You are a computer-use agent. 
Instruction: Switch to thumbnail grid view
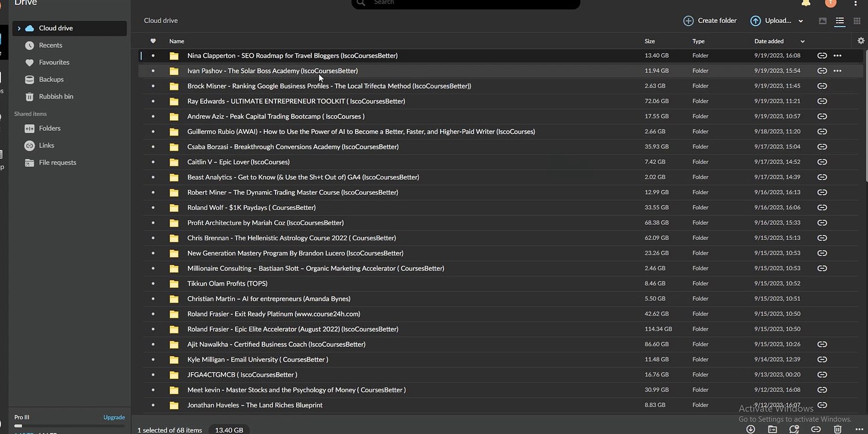coord(857,21)
